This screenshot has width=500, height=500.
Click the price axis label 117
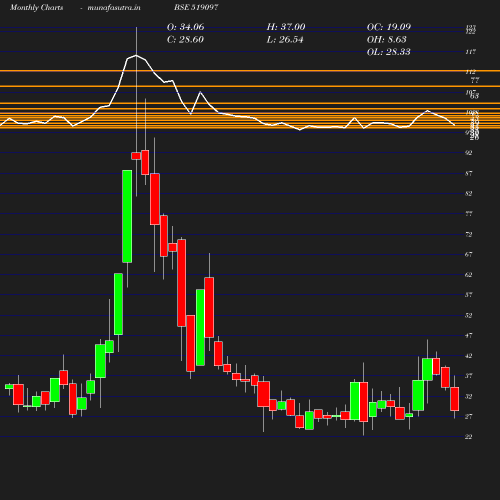click(470, 52)
